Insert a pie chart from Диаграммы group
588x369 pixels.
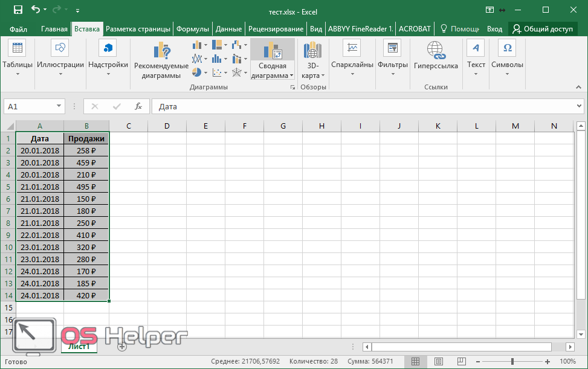(197, 72)
